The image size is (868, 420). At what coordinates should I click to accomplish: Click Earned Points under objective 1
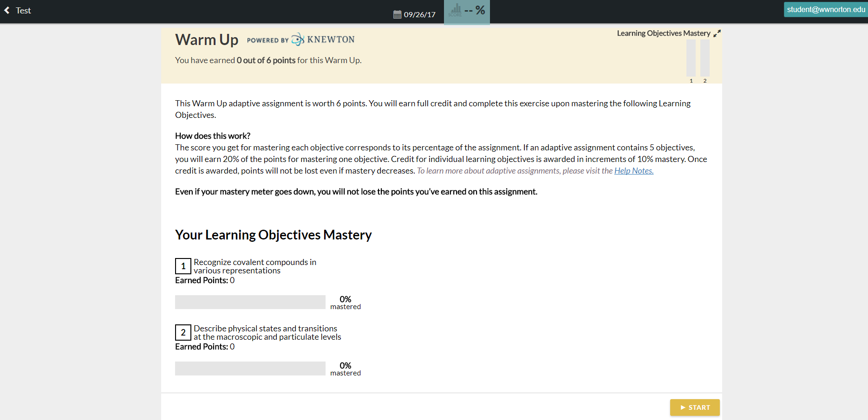pyautogui.click(x=205, y=280)
